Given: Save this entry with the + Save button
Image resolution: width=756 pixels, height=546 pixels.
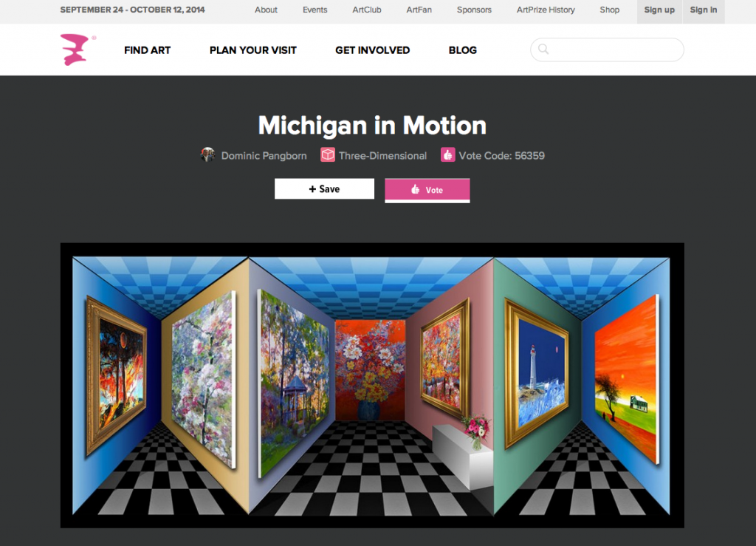Looking at the screenshot, I should click(325, 188).
